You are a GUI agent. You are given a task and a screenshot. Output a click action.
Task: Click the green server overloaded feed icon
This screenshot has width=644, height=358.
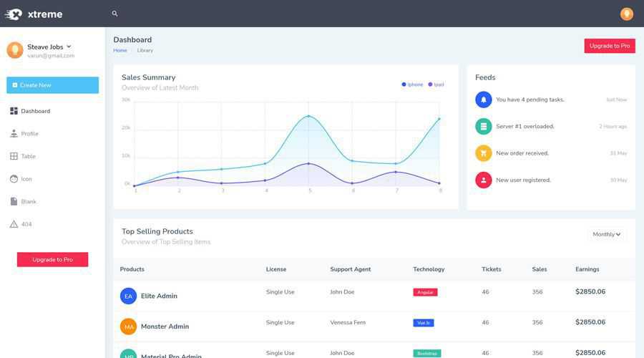coord(484,126)
